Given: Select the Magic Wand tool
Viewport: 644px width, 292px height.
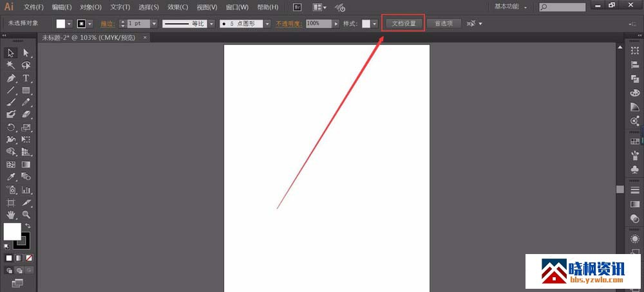Looking at the screenshot, I should tap(11, 65).
